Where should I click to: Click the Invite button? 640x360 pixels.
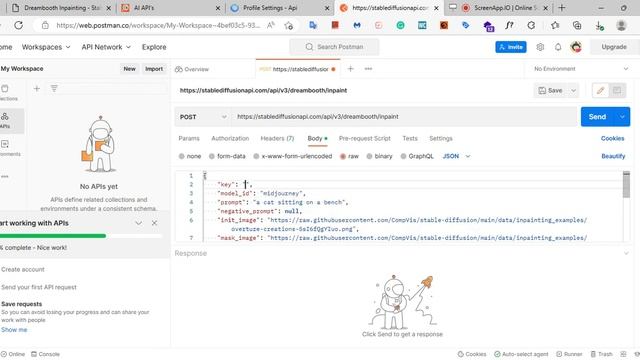pos(511,47)
